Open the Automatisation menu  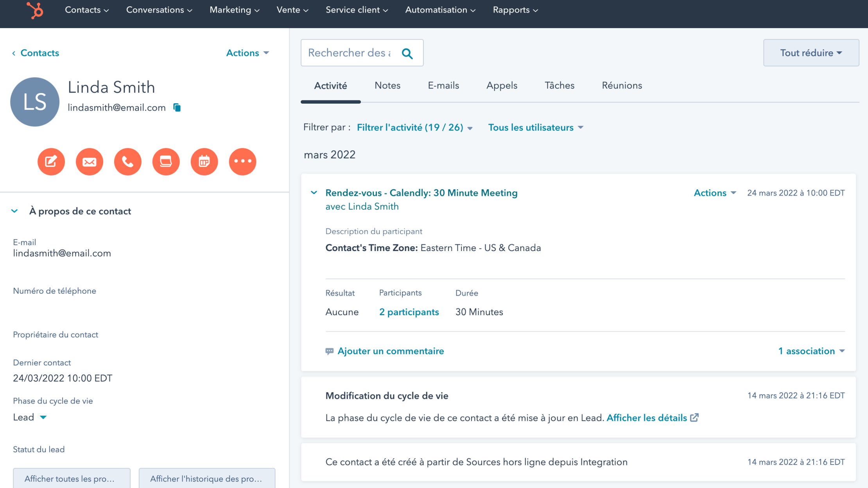(440, 10)
